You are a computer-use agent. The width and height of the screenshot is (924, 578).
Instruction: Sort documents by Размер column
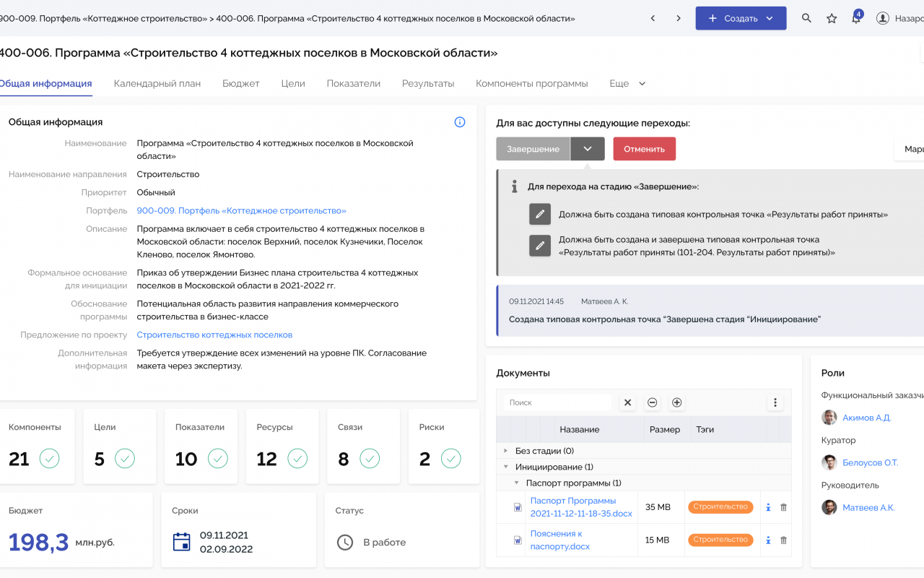tap(664, 429)
